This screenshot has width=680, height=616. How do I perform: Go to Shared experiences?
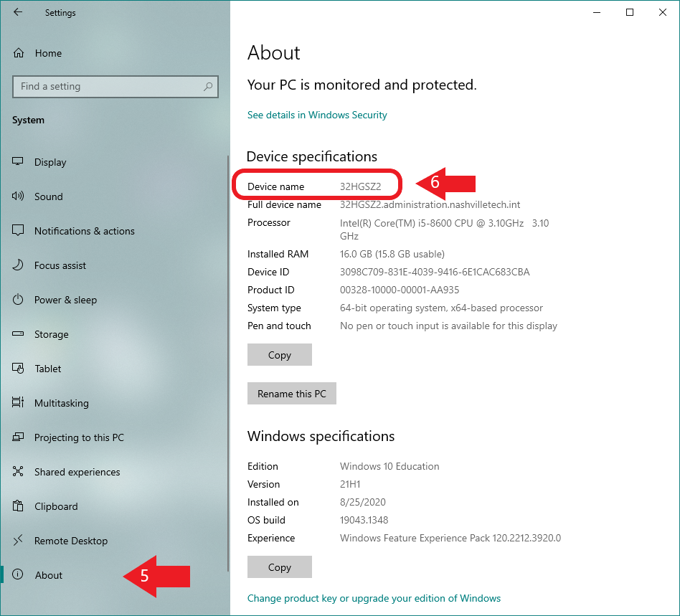pyautogui.click(x=114, y=472)
